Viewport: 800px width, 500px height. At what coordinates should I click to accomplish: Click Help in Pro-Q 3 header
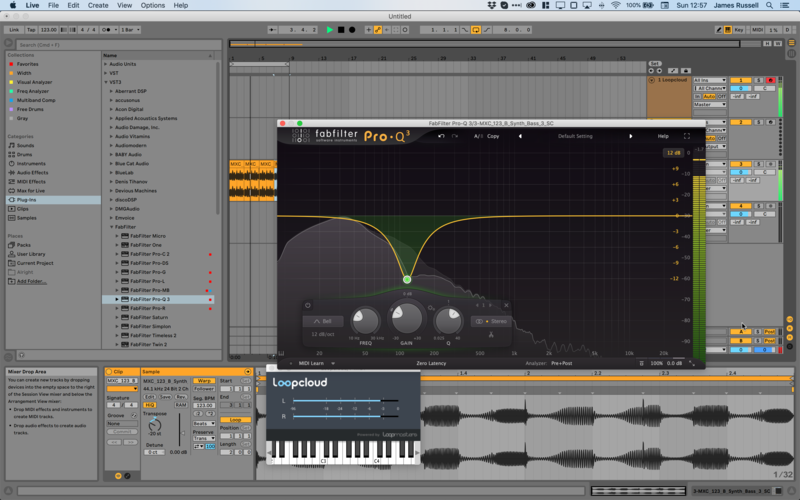[662, 136]
